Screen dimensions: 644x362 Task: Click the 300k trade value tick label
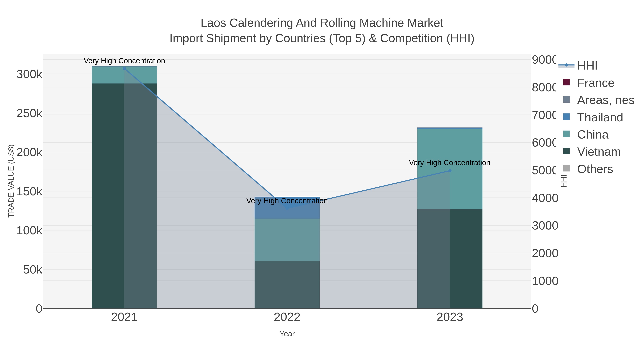coord(29,74)
